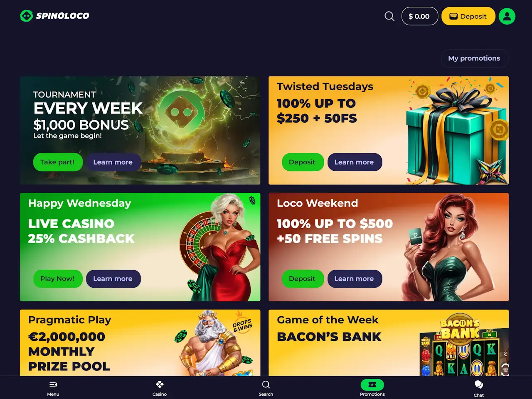Screen dimensions: 532x399
Task: Click the yellow Deposit header button
Action: tap(468, 16)
